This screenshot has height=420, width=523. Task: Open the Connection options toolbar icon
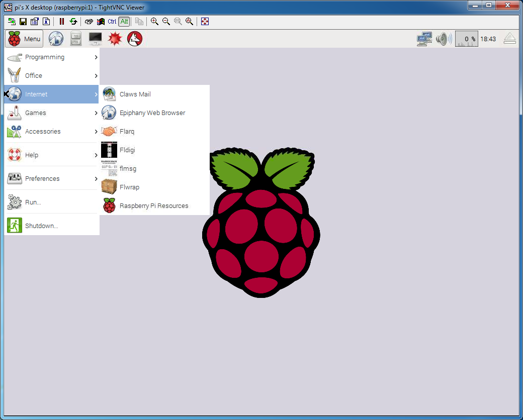[x=34, y=22]
